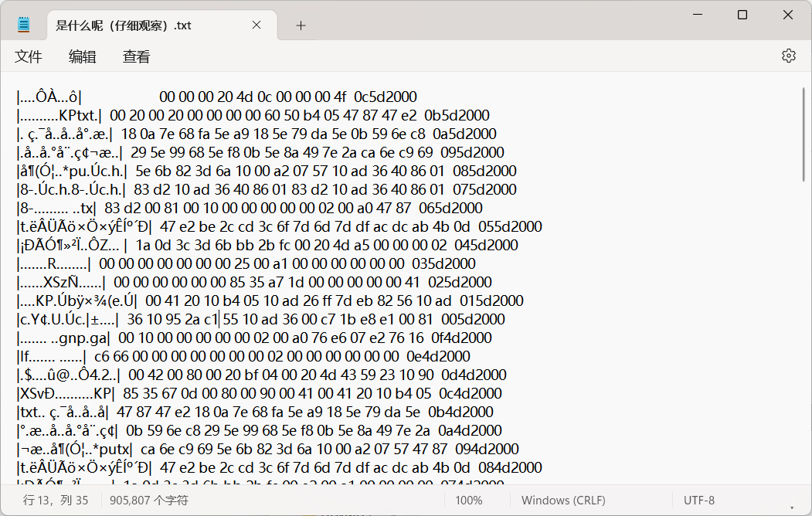Viewport: 812px width, 516px height.
Task: Click the text |c.Y¢.U.Úc.|±....|
Action: 68,319
